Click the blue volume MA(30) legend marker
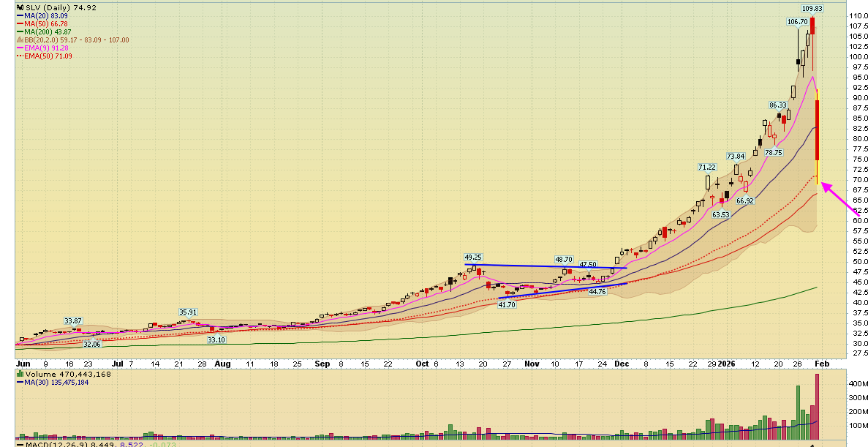 [20, 383]
